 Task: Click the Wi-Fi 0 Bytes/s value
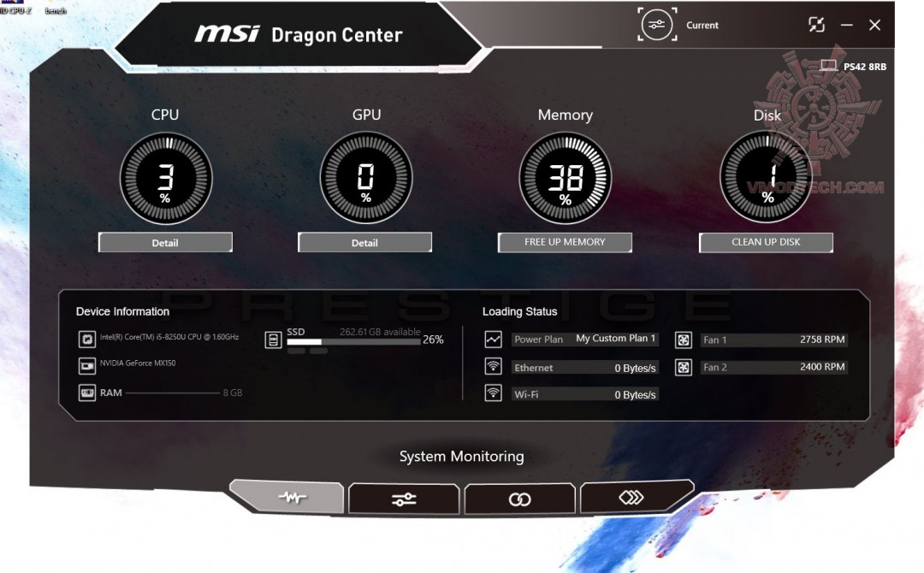click(x=635, y=394)
